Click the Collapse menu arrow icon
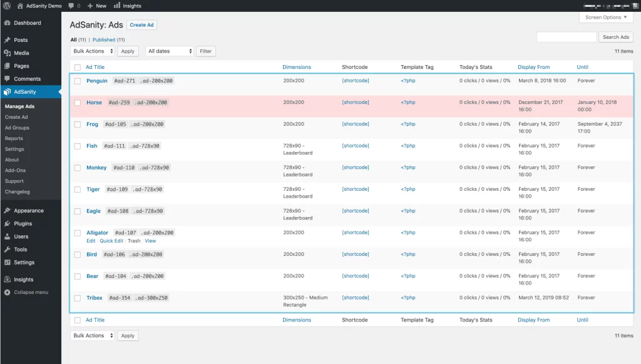This screenshot has width=641, height=364. pyautogui.click(x=8, y=292)
